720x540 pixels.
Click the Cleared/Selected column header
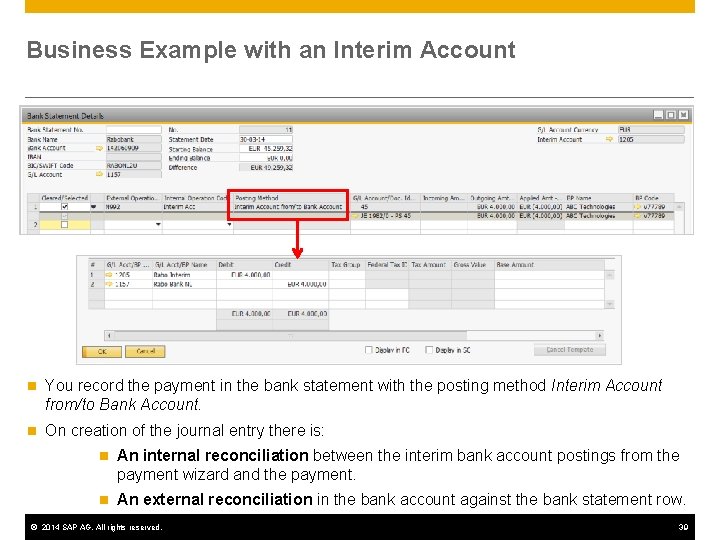(65, 198)
